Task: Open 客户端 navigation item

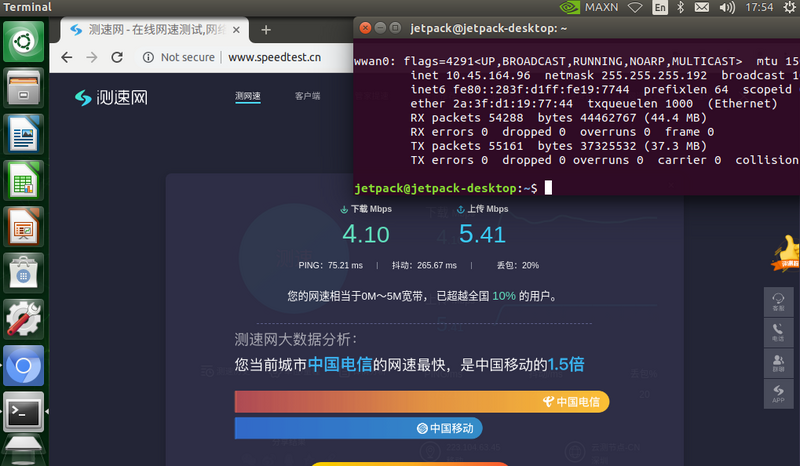Action: click(x=308, y=96)
